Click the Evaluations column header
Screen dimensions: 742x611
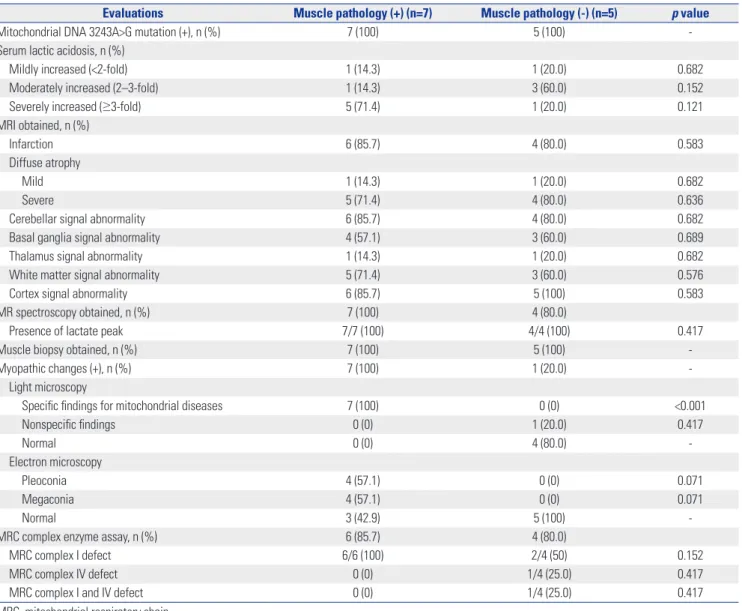click(133, 13)
